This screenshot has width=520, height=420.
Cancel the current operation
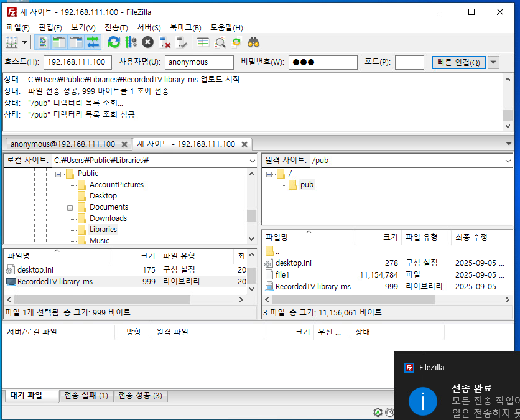click(147, 42)
